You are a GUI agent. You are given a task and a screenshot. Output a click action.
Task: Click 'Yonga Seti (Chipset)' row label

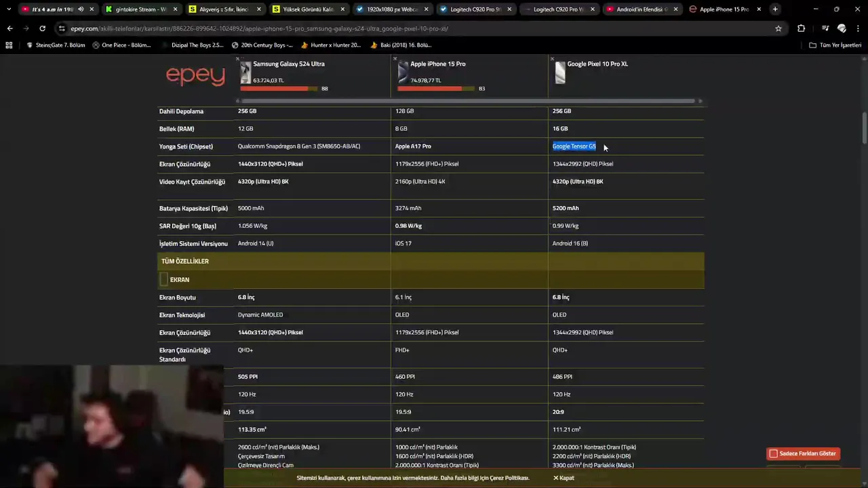click(186, 146)
